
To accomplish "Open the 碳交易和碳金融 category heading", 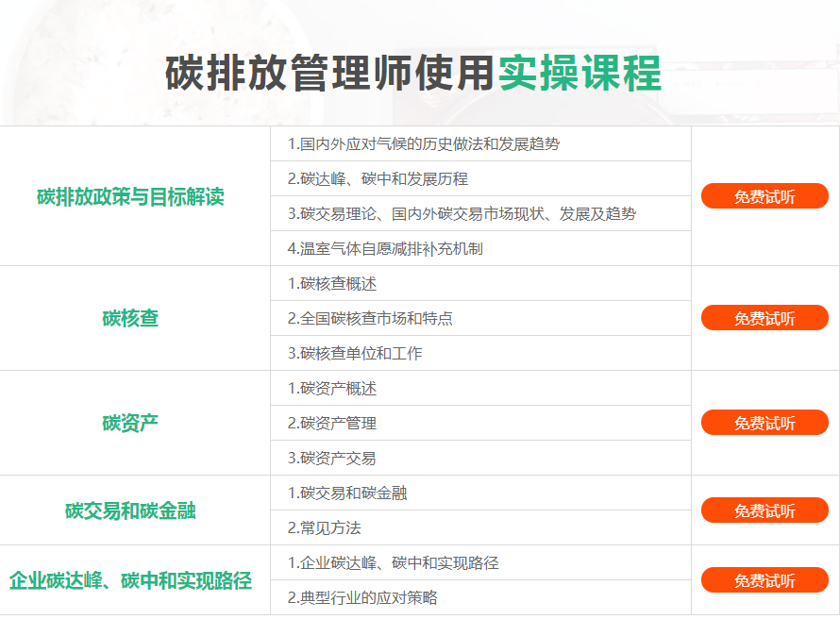I will 130,510.
